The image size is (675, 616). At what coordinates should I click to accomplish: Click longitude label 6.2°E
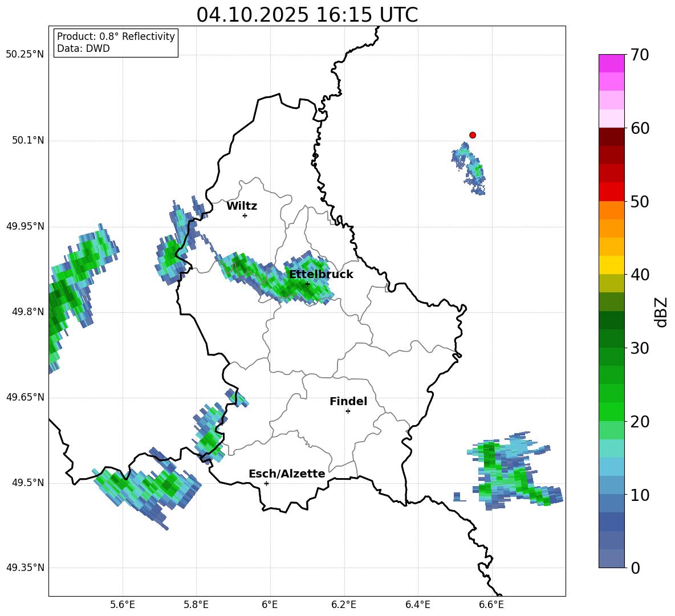(x=344, y=605)
